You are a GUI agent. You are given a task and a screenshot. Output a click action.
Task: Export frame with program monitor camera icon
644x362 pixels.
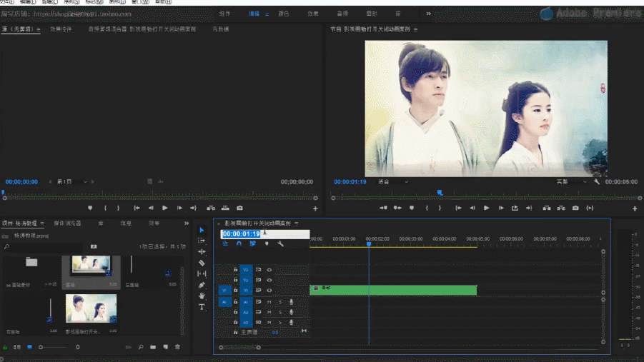click(575, 208)
